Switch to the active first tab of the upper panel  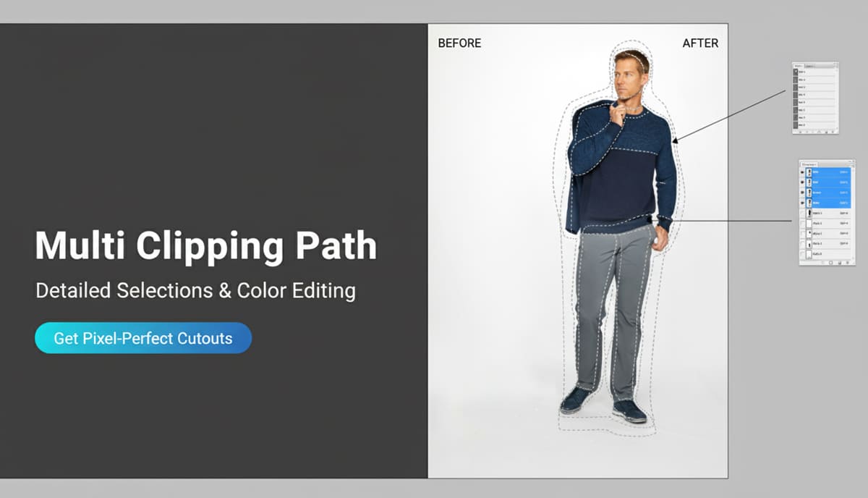(799, 66)
